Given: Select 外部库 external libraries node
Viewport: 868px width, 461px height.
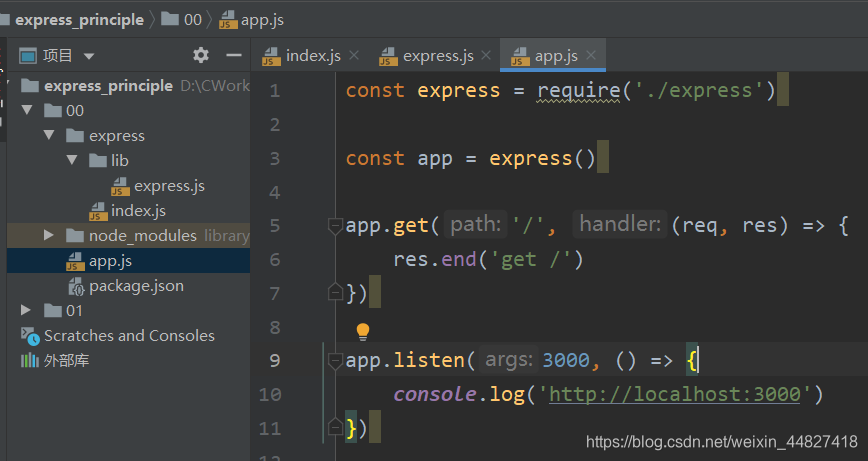Looking at the screenshot, I should (66, 360).
